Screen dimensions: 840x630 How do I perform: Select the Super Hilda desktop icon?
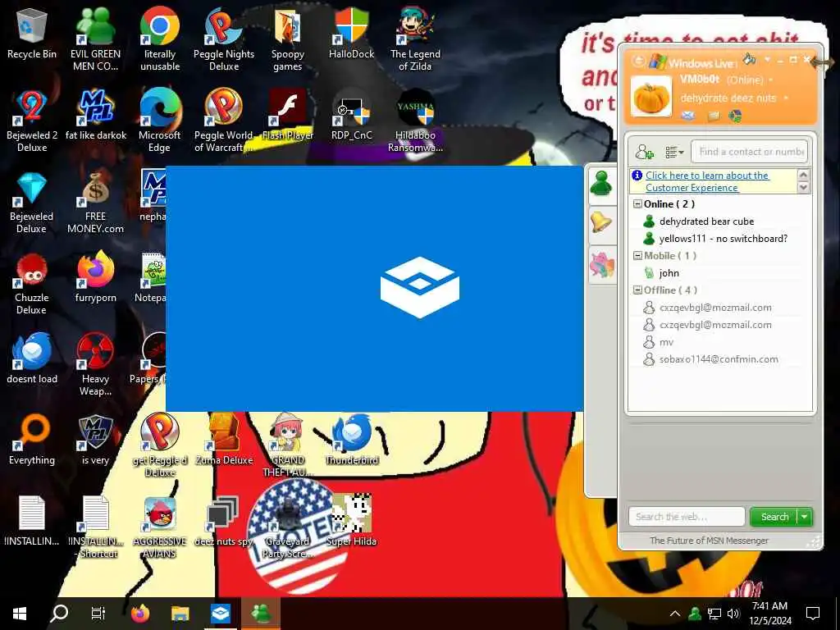(x=351, y=521)
